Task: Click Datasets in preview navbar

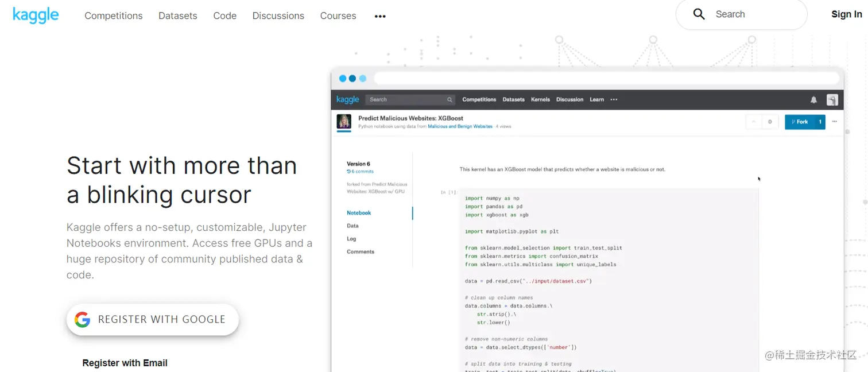Action: click(x=514, y=100)
